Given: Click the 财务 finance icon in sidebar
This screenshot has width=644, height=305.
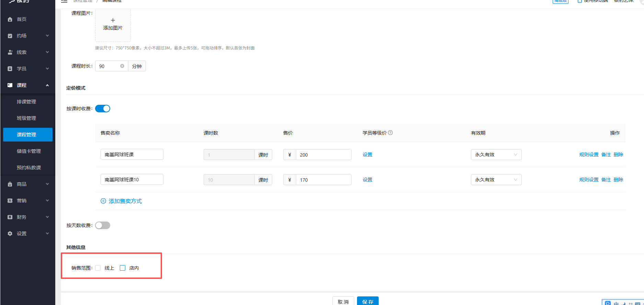Looking at the screenshot, I should click(x=10, y=217).
